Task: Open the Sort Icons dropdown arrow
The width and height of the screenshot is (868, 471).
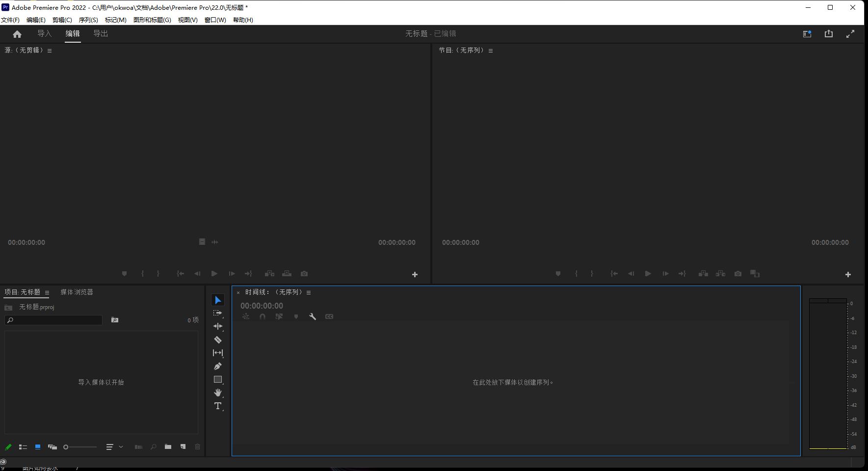Action: click(x=121, y=447)
